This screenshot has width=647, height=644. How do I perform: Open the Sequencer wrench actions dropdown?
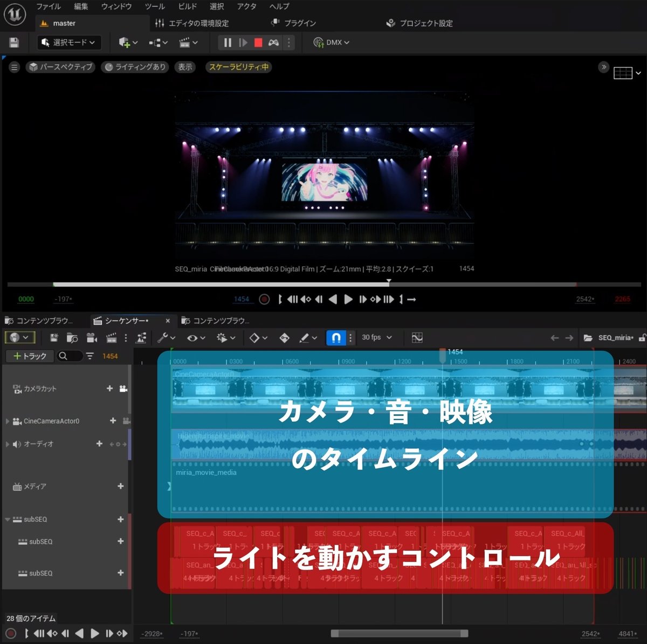point(166,337)
